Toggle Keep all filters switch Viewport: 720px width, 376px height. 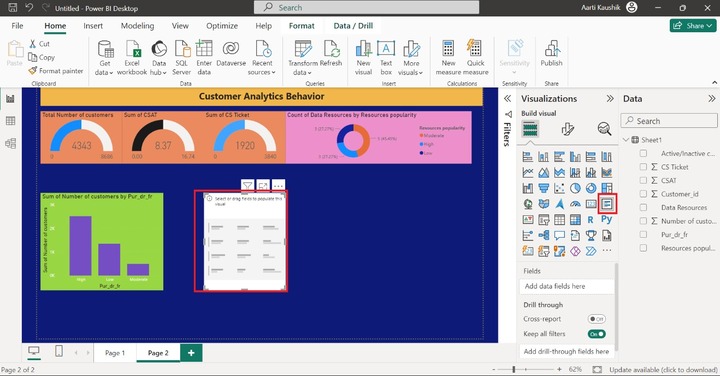click(x=596, y=334)
